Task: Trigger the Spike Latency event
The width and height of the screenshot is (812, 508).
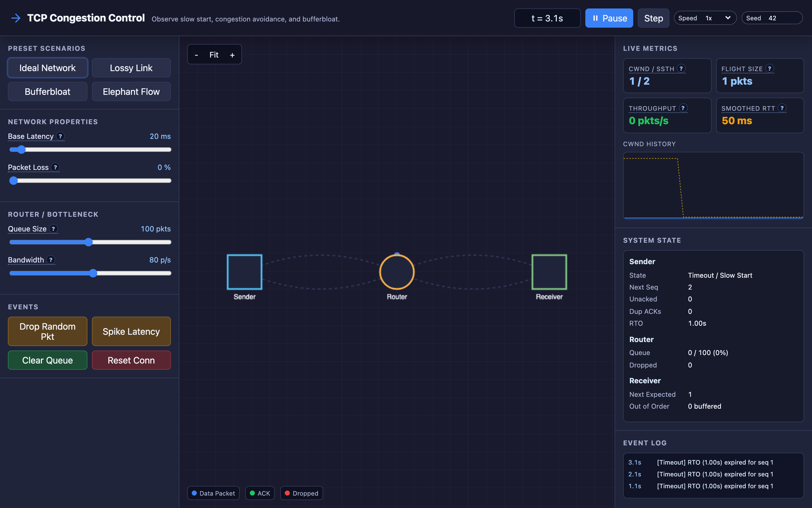Action: pos(131,331)
